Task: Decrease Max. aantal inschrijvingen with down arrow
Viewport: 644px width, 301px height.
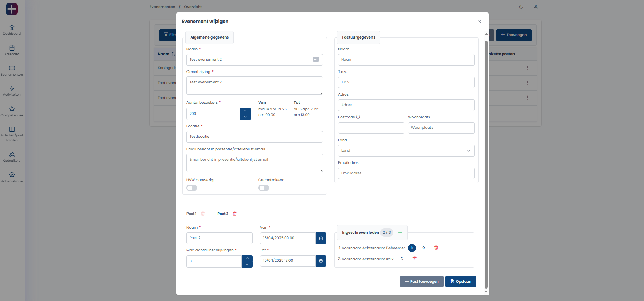Action: pos(247,265)
